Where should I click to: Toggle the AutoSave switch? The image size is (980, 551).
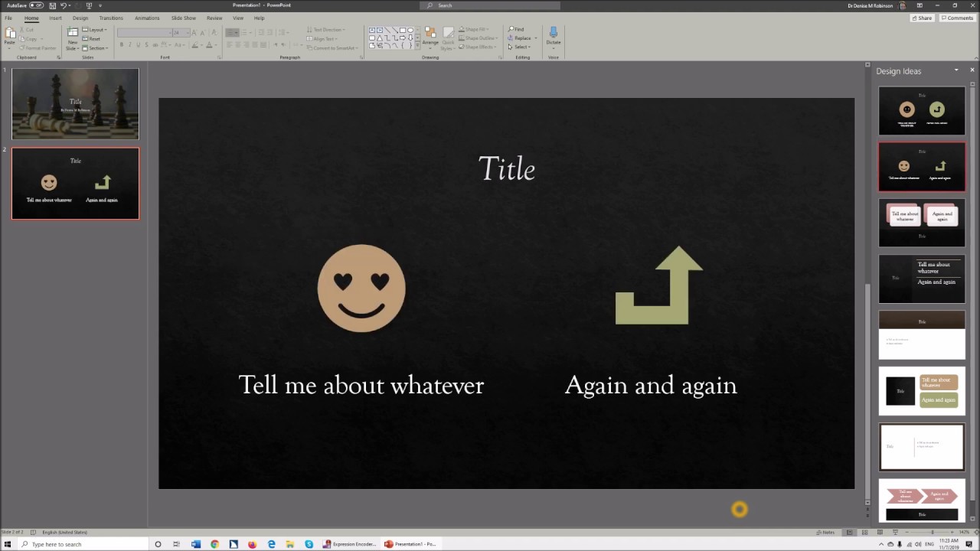pyautogui.click(x=36, y=5)
